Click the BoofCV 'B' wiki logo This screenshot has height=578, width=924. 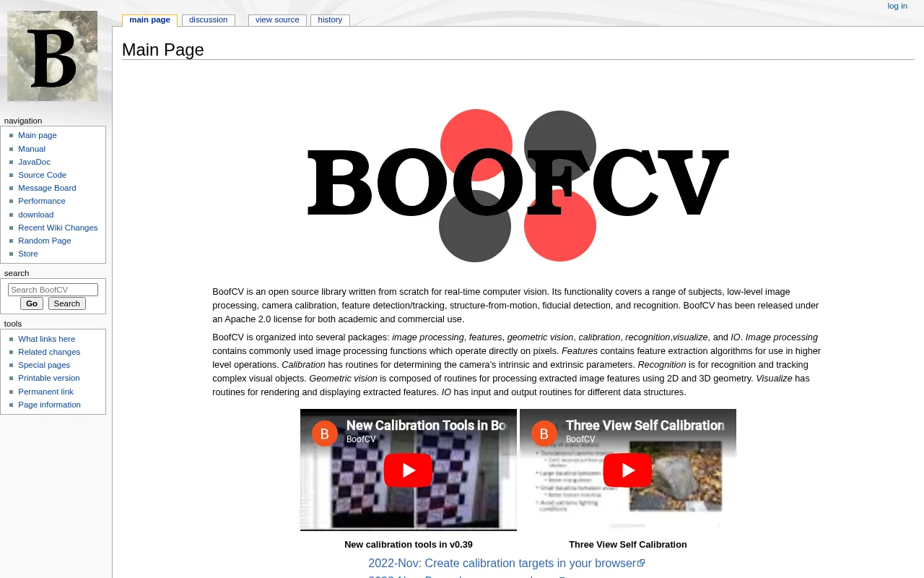click(x=52, y=56)
